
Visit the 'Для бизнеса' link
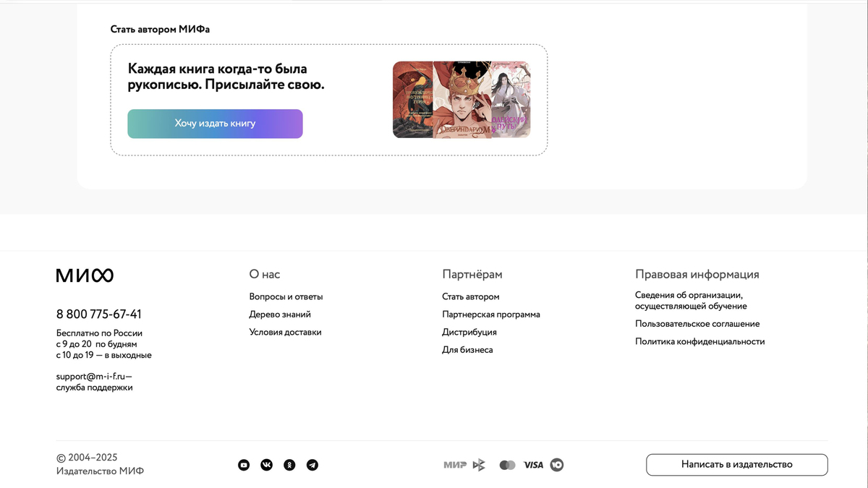click(x=467, y=350)
